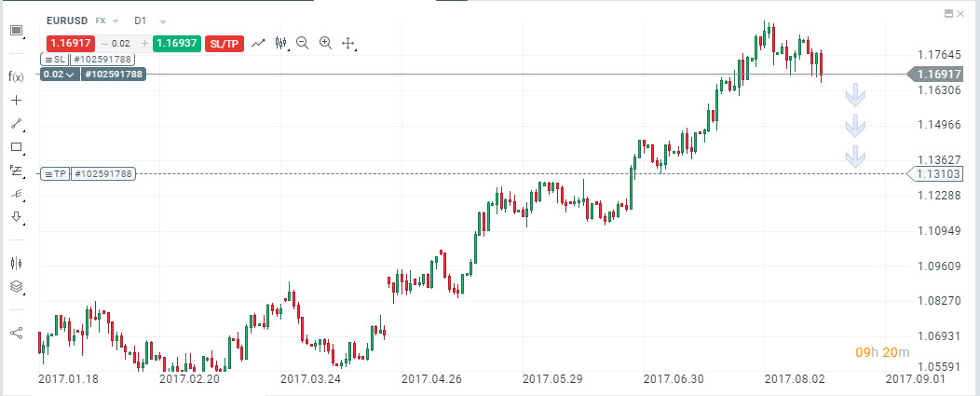The image size is (980, 396).
Task: Click the SL order label handle
Action: pyautogui.click(x=53, y=59)
